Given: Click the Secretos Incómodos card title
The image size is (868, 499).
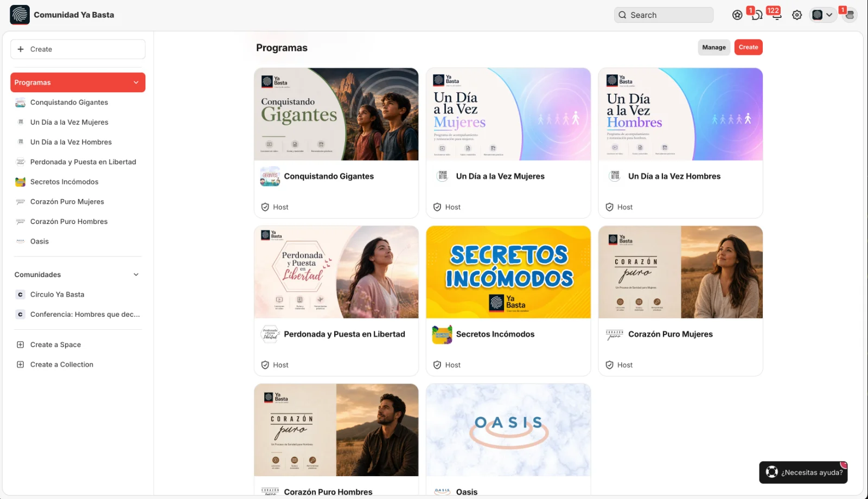Looking at the screenshot, I should 495,334.
